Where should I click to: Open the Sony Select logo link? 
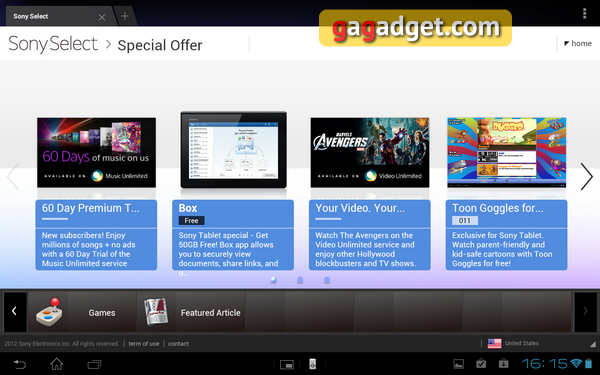coord(53,44)
